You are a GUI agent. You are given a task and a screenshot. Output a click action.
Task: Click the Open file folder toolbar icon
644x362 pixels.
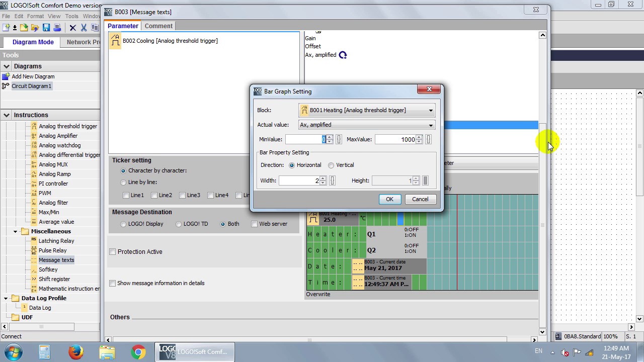click(x=24, y=28)
